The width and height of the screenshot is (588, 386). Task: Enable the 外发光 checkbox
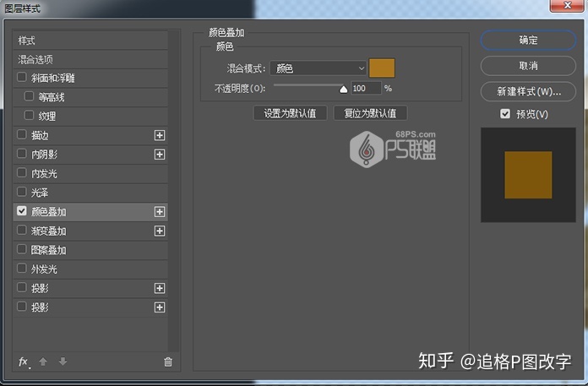22,269
